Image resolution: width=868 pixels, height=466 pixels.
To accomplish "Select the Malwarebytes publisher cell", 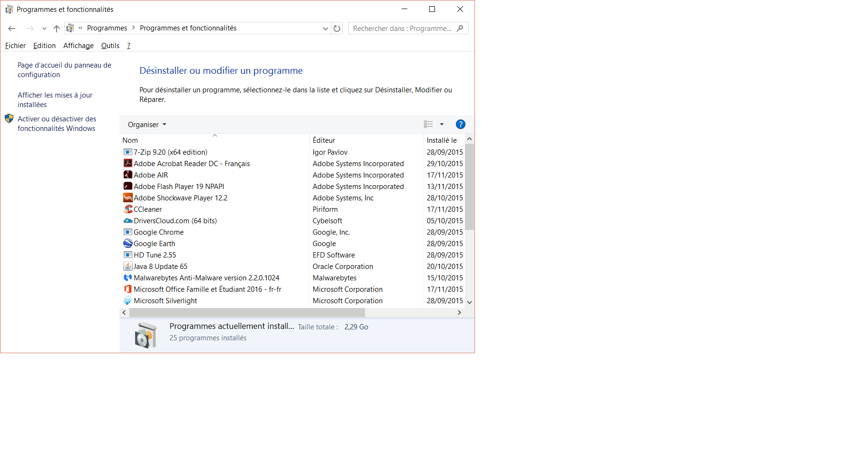I will pyautogui.click(x=335, y=278).
